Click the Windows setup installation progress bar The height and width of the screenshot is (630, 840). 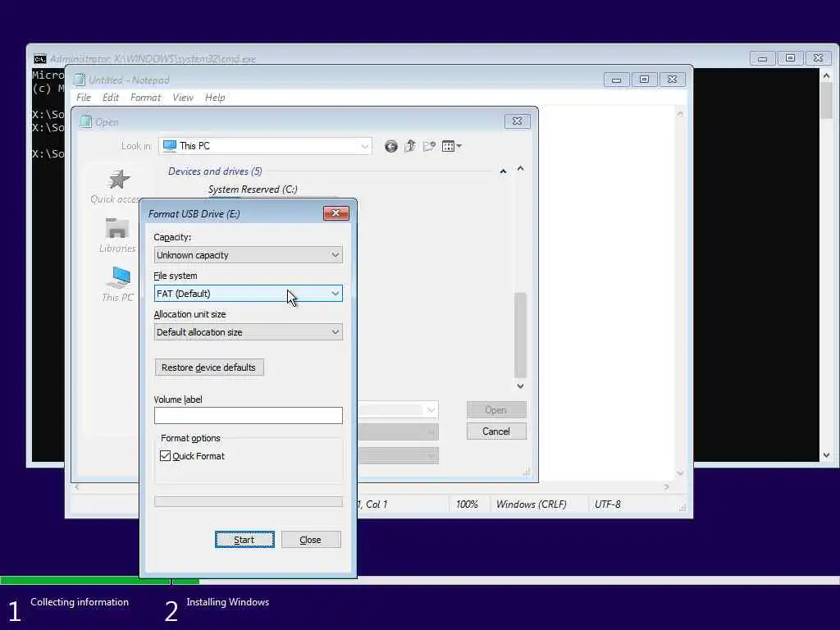420,581
